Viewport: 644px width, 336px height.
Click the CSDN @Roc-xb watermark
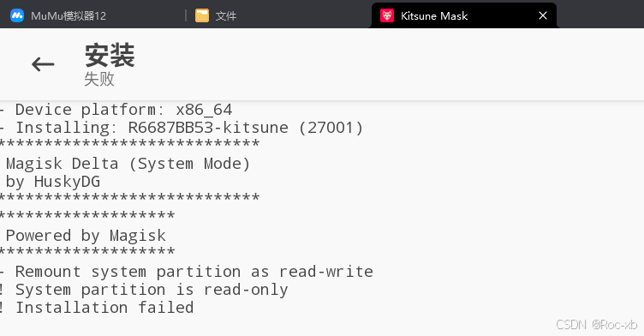pyautogui.click(x=596, y=325)
